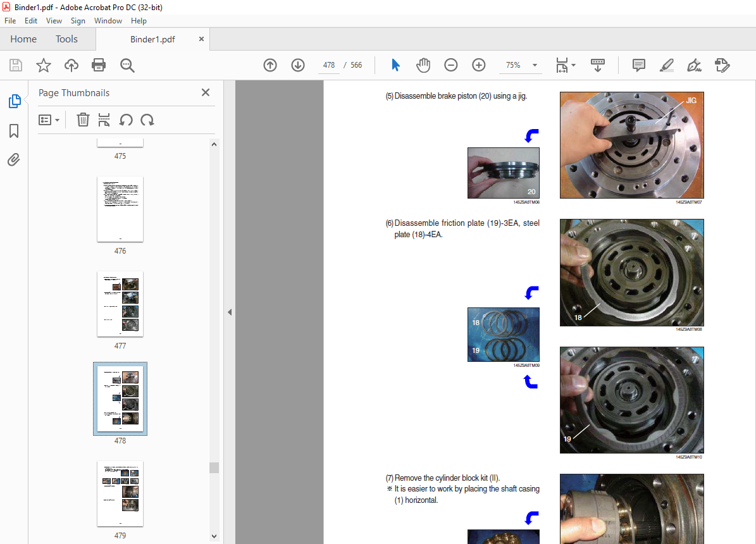756x544 pixels.
Task: Go to the Home tab
Action: click(23, 39)
